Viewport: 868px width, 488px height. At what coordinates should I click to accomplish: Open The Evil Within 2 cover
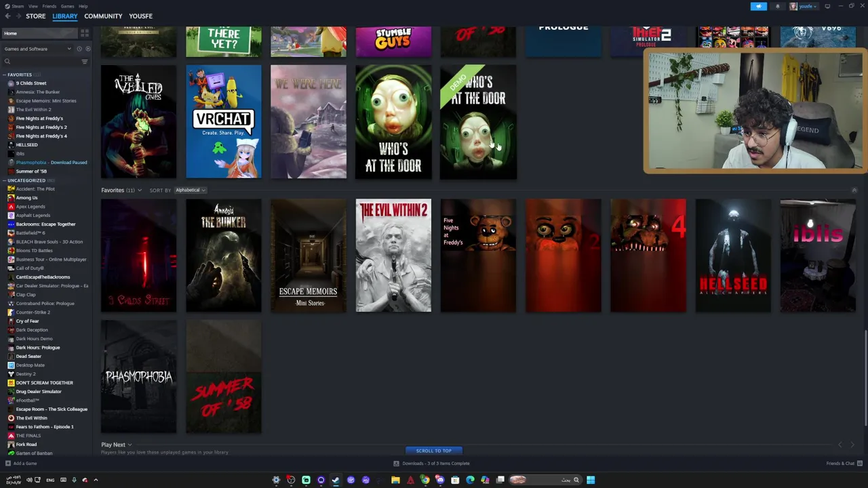(x=393, y=256)
